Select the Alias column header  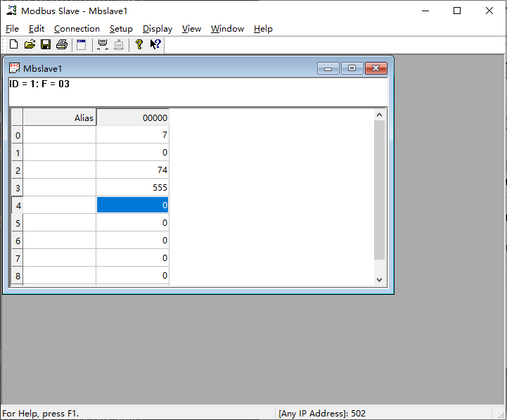point(60,117)
